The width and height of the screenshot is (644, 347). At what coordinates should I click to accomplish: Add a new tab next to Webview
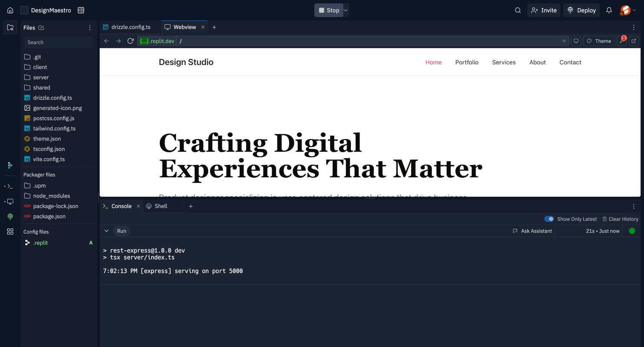click(214, 27)
